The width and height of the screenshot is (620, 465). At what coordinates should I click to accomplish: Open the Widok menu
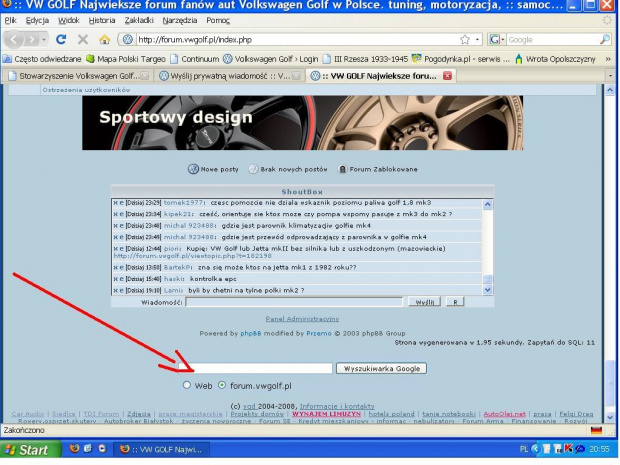[x=69, y=20]
